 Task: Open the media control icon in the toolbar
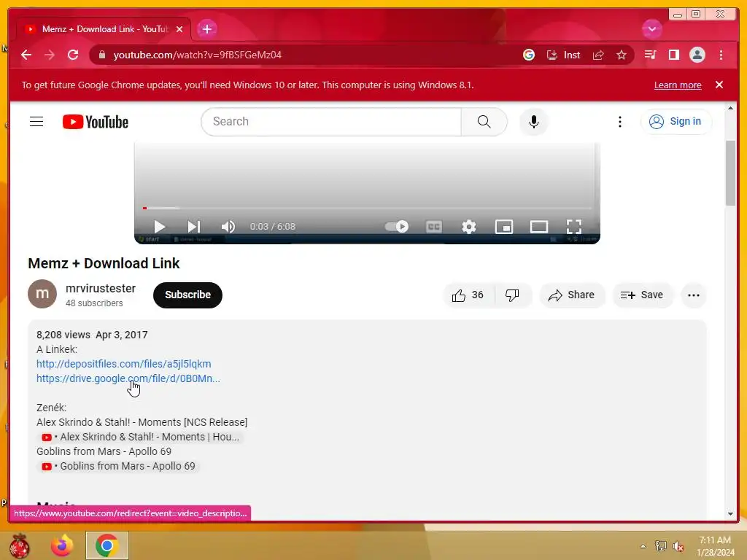(x=650, y=55)
